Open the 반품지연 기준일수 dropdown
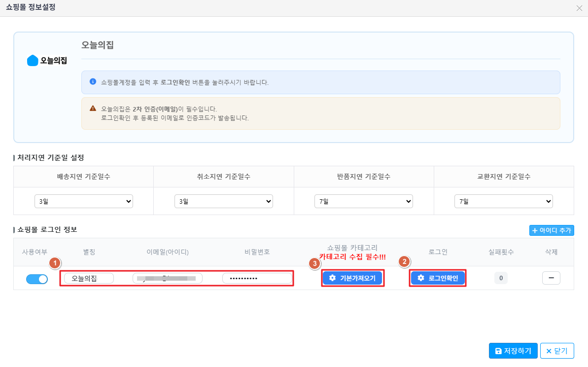This screenshot has width=588, height=367. (x=363, y=201)
